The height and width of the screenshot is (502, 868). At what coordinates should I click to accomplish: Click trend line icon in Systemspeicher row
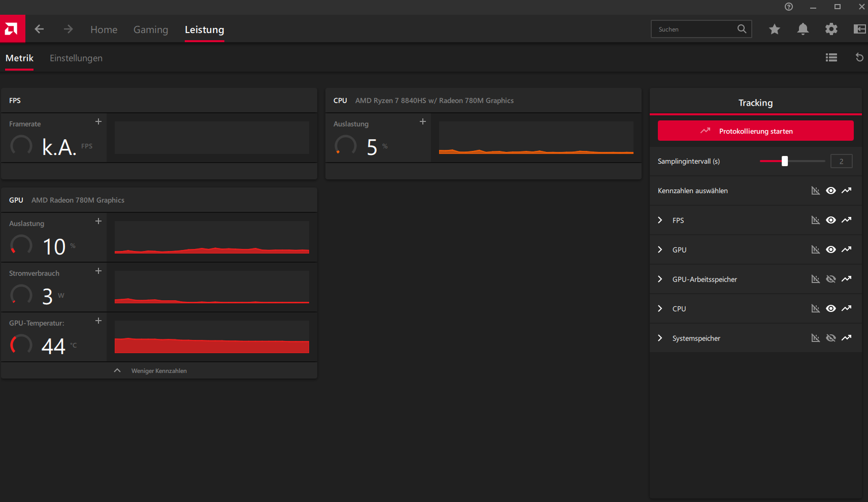tap(846, 338)
